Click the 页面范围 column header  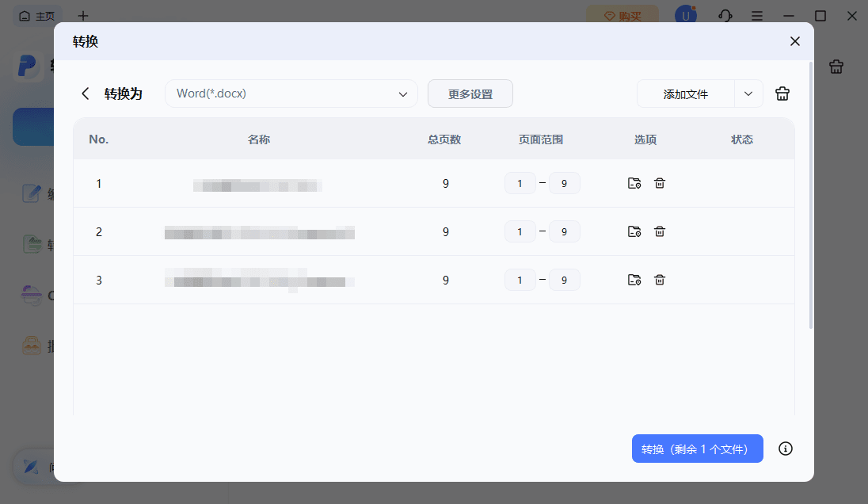[x=541, y=139]
